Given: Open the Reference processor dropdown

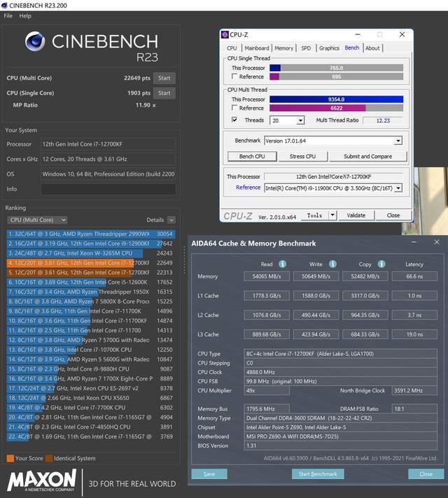Looking at the screenshot, I should pos(398,188).
